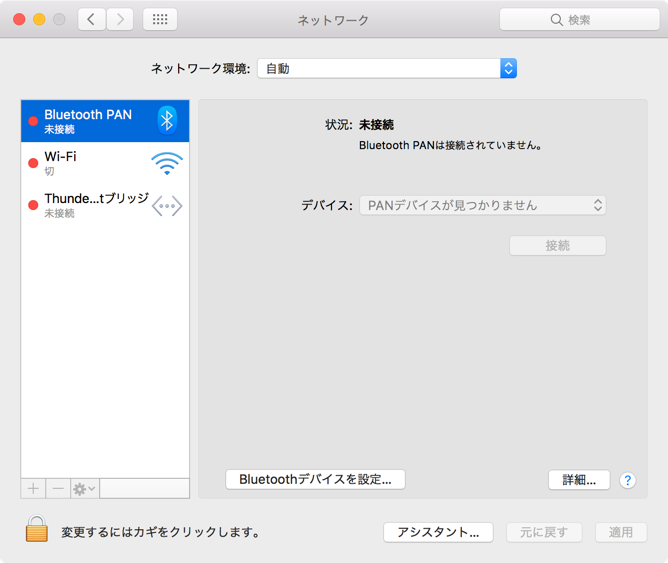Select Thunde...tブリッジ service row

pos(105,205)
